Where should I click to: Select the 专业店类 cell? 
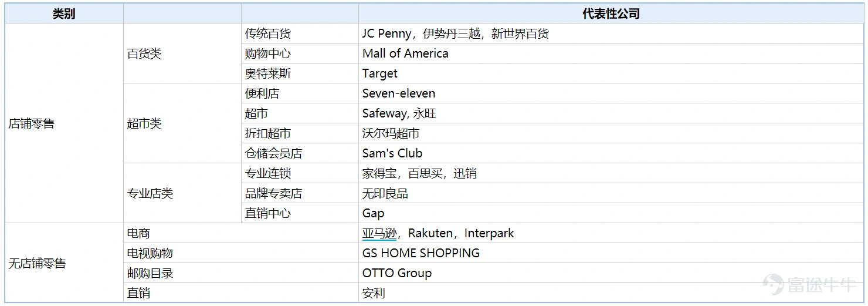coord(182,193)
